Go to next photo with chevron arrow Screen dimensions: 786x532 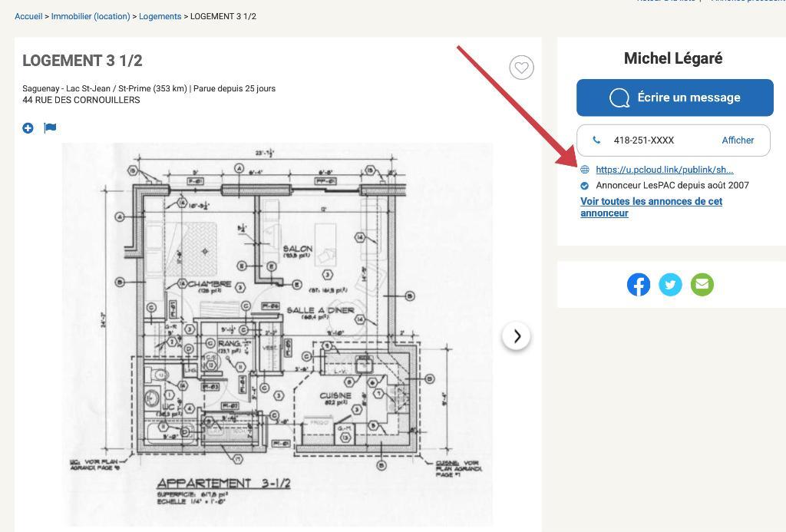517,336
